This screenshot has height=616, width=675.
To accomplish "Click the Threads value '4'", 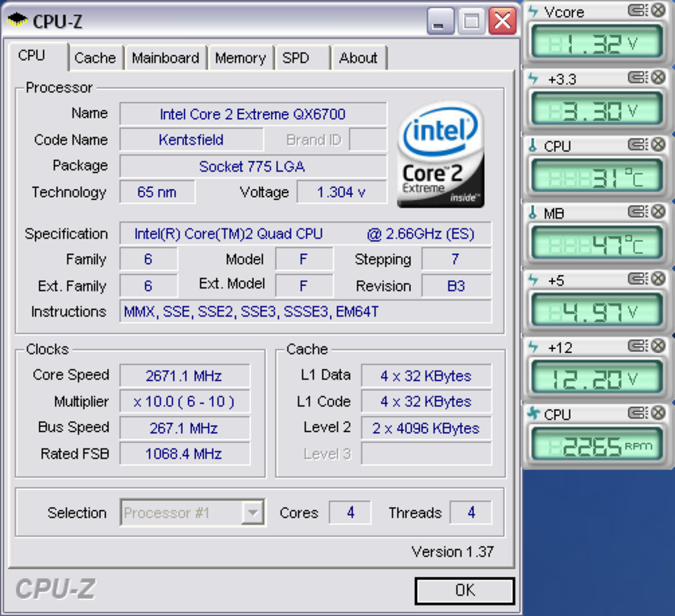I will click(x=471, y=513).
